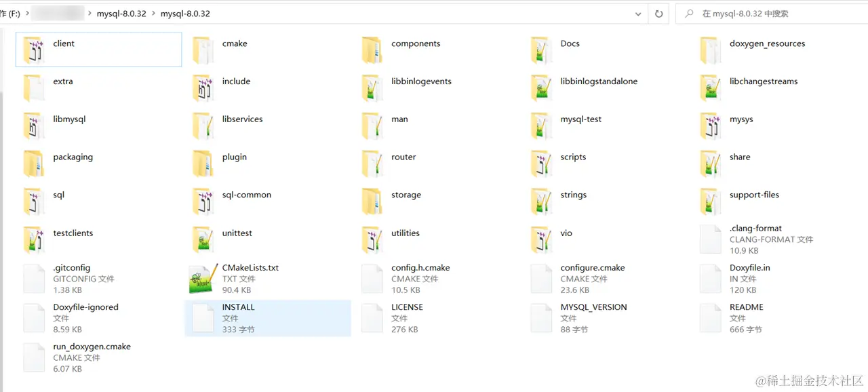Select the config.h.cmake file icon

[372, 279]
